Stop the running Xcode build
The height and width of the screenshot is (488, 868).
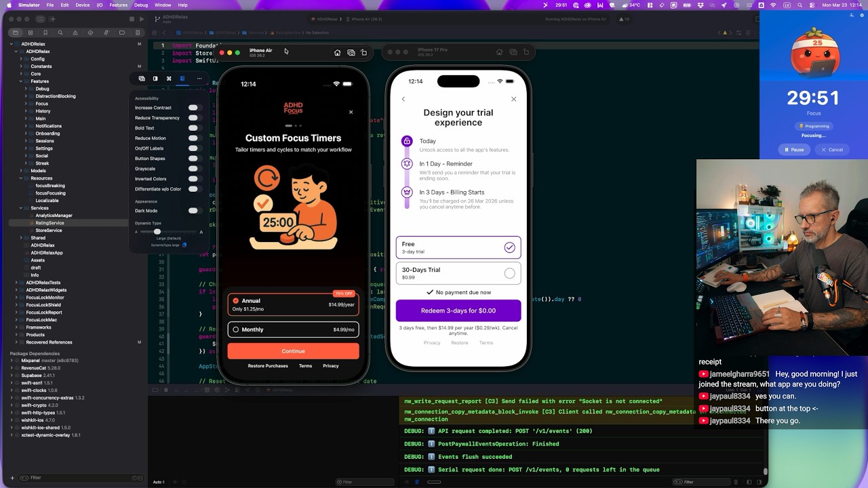coord(132,19)
